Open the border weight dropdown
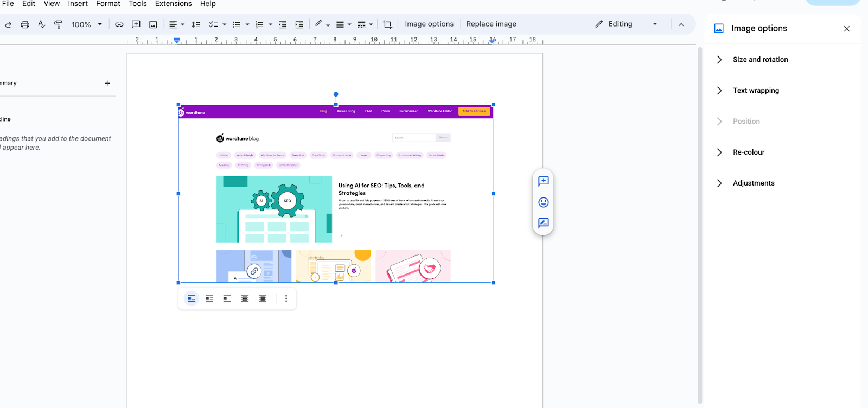Viewport: 868px width, 408px height. click(343, 24)
